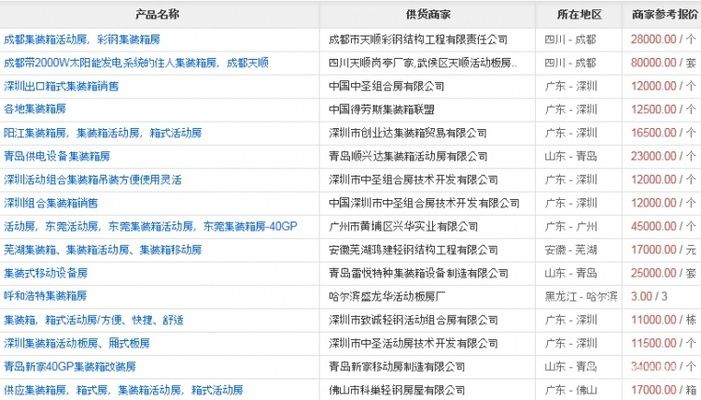Select supplier 安徽芜湖鸿建轻钢结构工程有限公司
The image size is (701, 400).
tap(413, 249)
